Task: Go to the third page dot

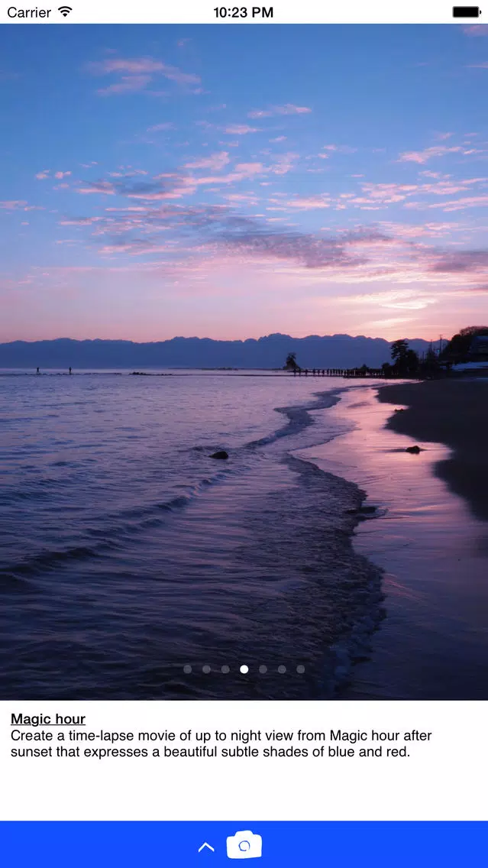Action: click(225, 669)
